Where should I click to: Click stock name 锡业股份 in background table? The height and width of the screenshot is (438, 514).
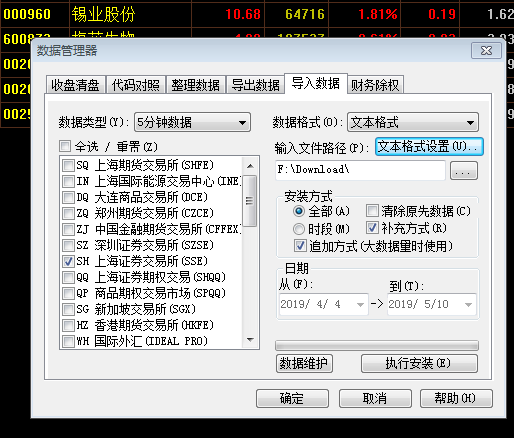click(103, 14)
